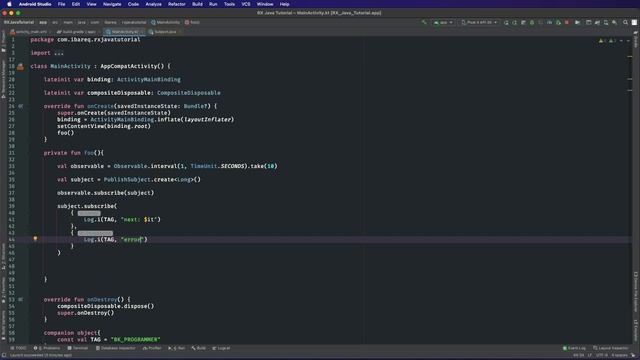Open the View menu
This screenshot has width=640, height=360.
click(91, 4)
